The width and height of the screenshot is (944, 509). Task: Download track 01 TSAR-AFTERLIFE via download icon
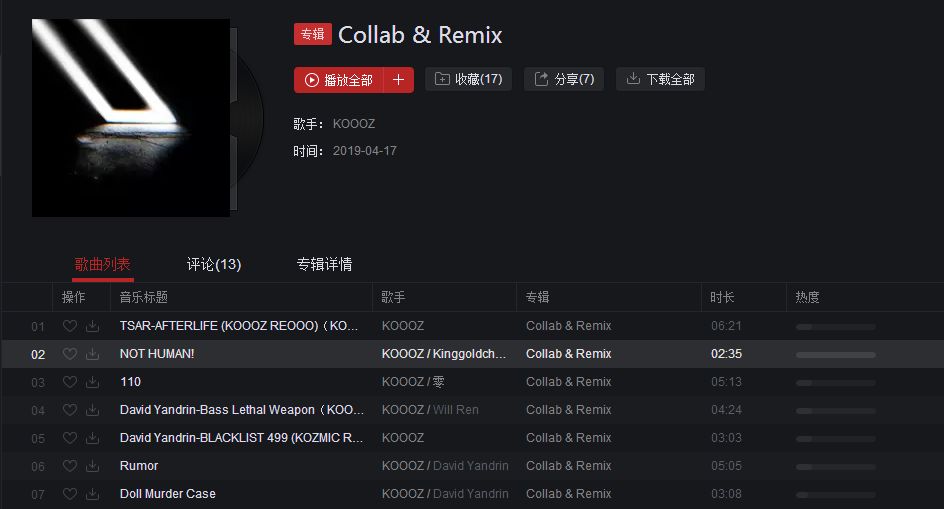[x=92, y=326]
